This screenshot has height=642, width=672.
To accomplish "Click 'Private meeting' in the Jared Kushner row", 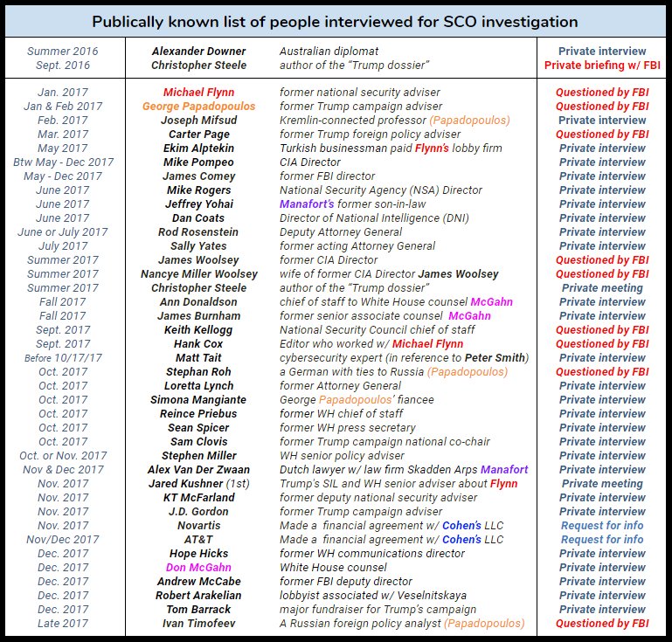I will point(602,484).
